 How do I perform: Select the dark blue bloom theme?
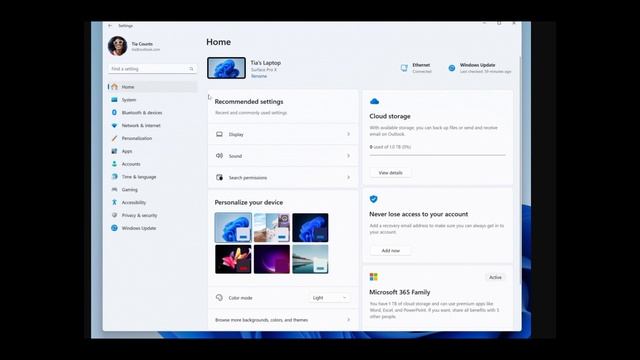(x=310, y=228)
